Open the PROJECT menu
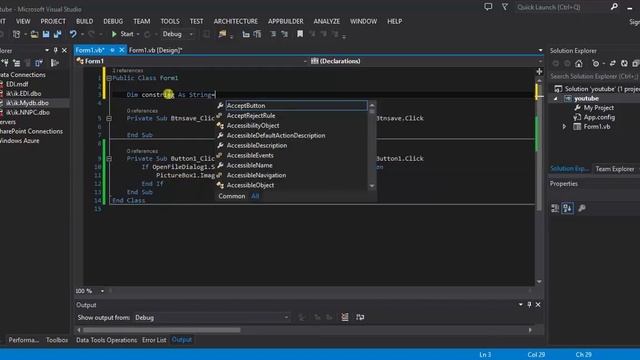Image resolution: width=640 pixels, height=360 pixels. click(53, 21)
